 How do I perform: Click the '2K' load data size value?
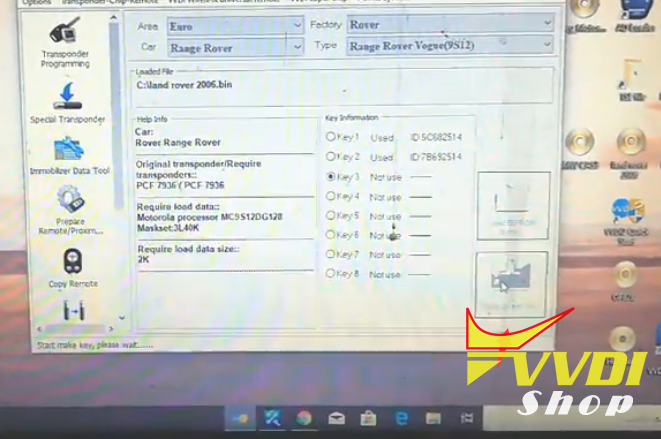[x=143, y=259]
